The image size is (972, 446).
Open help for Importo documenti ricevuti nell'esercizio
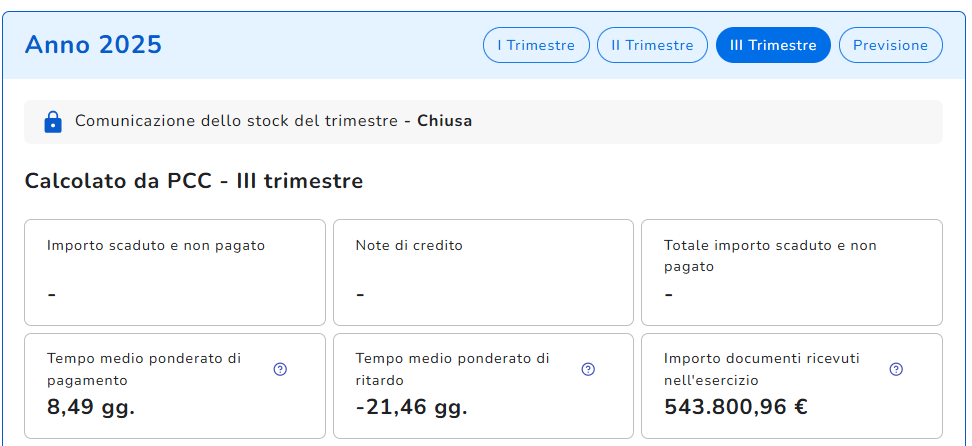coord(896,369)
